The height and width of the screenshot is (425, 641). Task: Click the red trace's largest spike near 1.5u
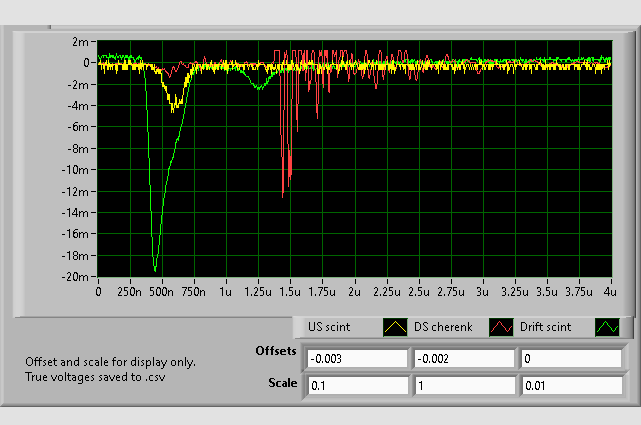(x=283, y=195)
